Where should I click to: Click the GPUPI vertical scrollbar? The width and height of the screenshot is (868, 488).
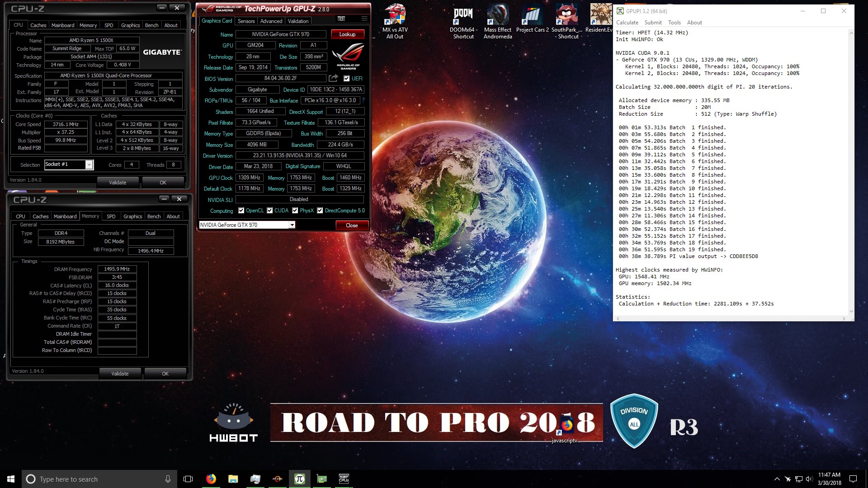[852, 172]
